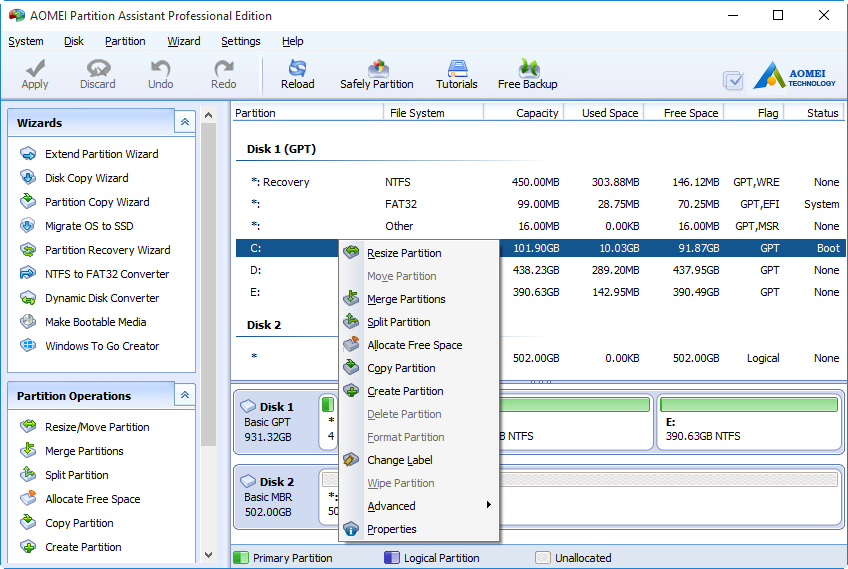This screenshot has height=569, width=848.
Task: Expand the Advanced submenu arrow
Action: click(x=488, y=505)
